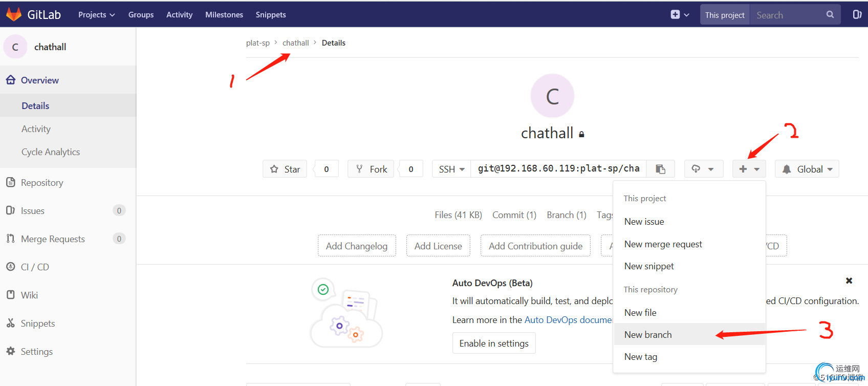Image resolution: width=868 pixels, height=386 pixels.
Task: Toggle the project plus dropdown button
Action: tap(749, 169)
